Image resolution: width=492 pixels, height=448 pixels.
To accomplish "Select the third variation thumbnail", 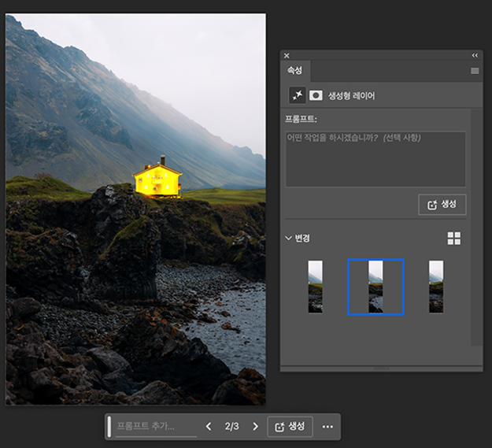I will click(436, 287).
